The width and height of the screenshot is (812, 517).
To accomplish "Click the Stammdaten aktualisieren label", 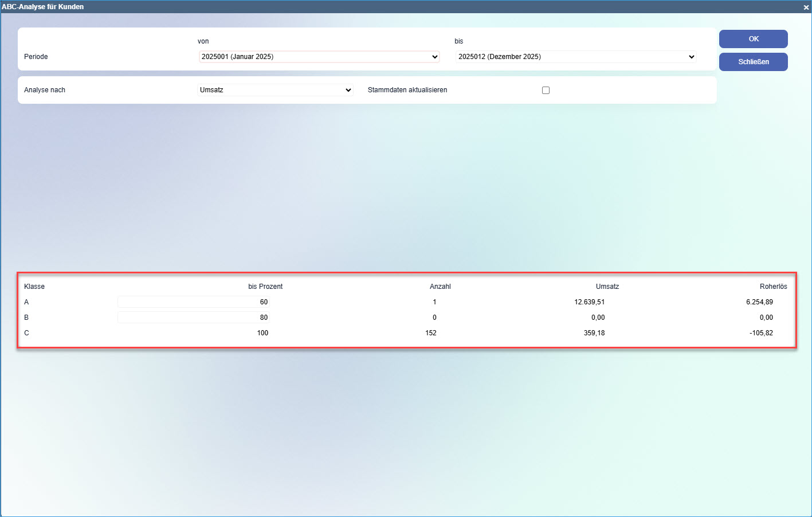I will [x=407, y=90].
